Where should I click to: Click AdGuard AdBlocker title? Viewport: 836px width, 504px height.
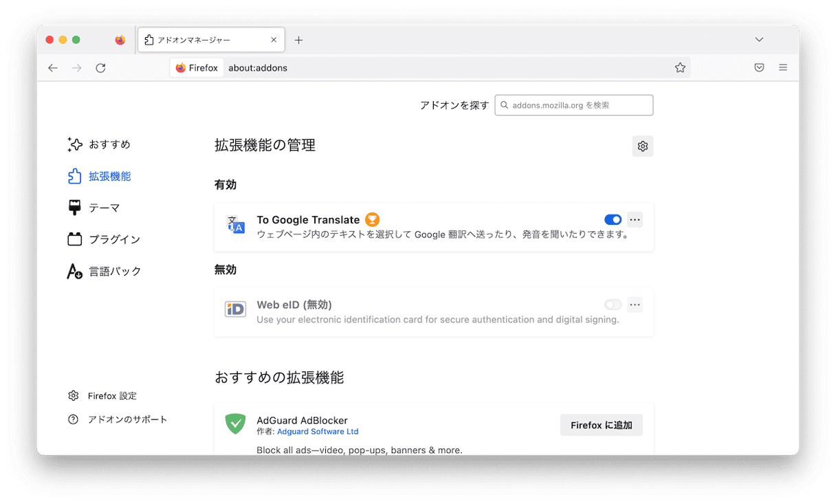pyautogui.click(x=302, y=420)
